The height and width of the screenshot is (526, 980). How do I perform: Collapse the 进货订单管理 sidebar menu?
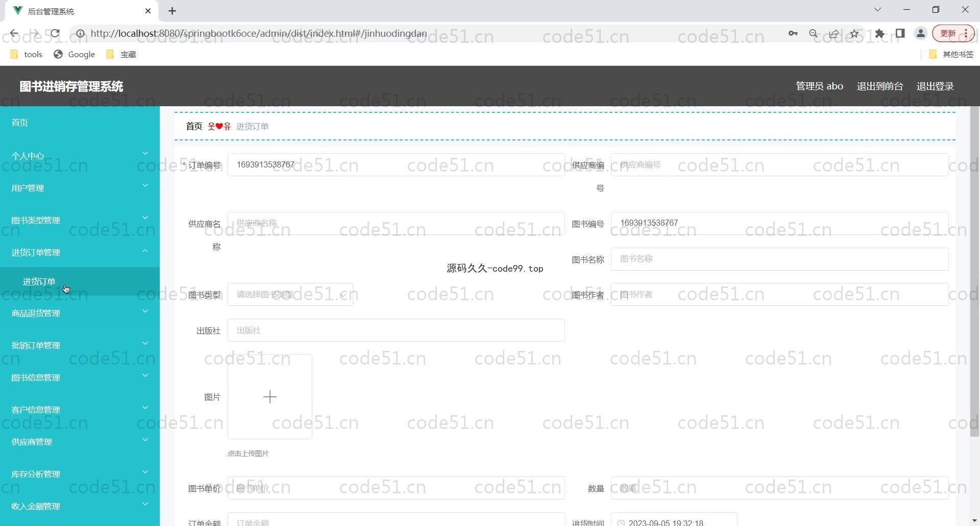click(80, 252)
